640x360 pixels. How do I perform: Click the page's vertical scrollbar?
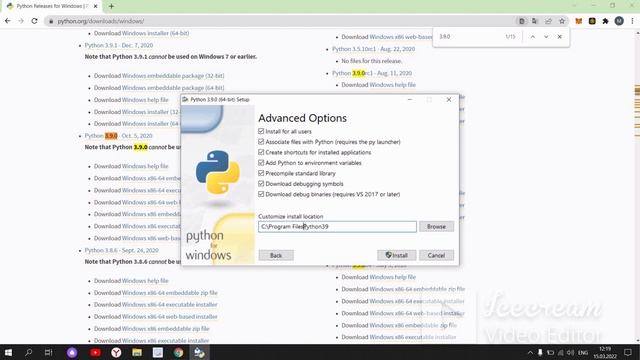pos(637,186)
